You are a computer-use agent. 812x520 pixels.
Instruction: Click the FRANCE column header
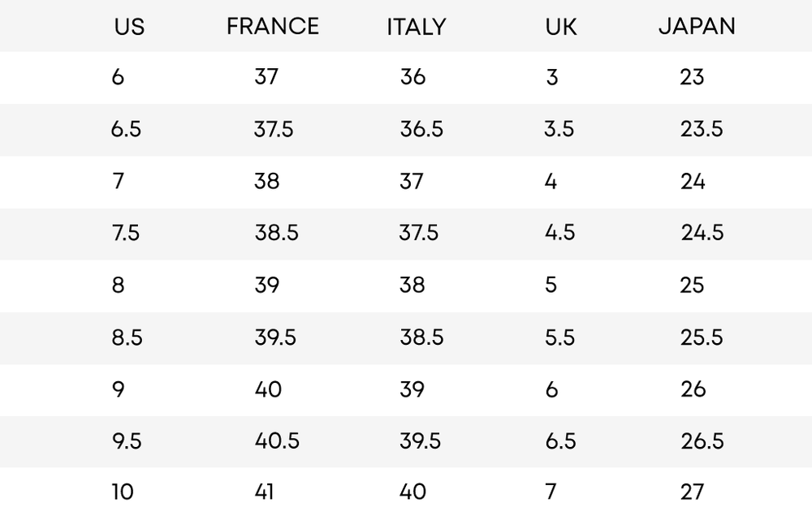(273, 27)
